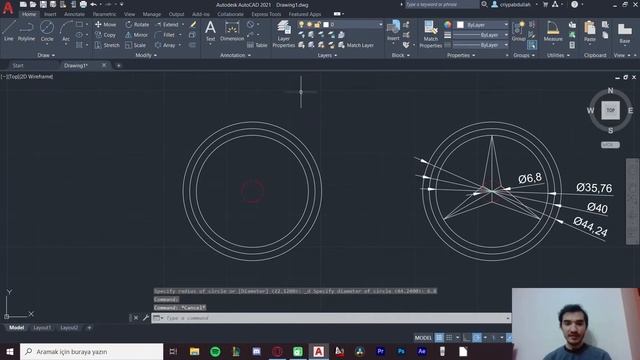
Task: Click the ViewCube TOP face
Action: pos(610,110)
